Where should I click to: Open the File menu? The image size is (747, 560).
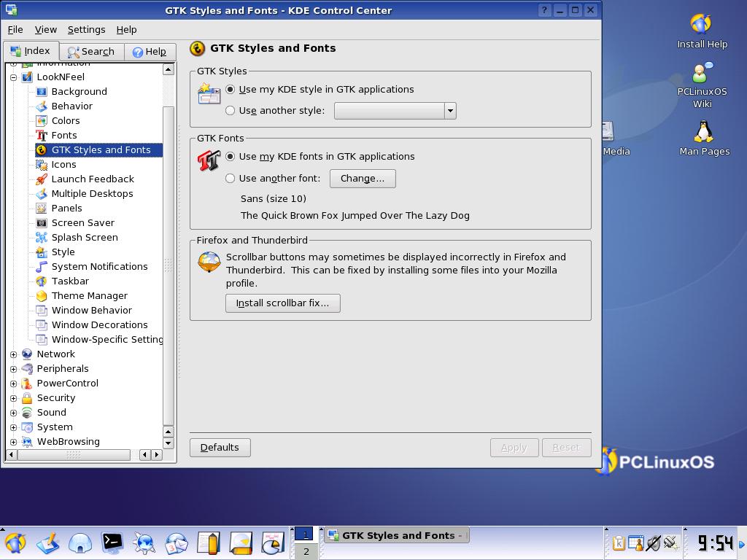pos(15,29)
